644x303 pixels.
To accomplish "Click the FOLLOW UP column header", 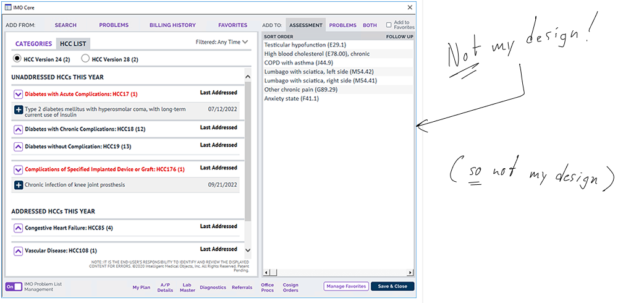I will (400, 36).
